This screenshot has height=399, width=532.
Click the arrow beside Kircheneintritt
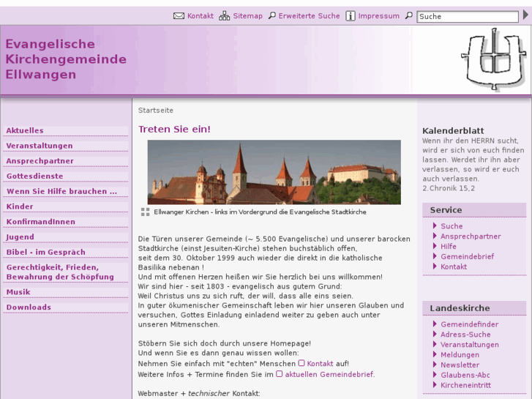(435, 385)
